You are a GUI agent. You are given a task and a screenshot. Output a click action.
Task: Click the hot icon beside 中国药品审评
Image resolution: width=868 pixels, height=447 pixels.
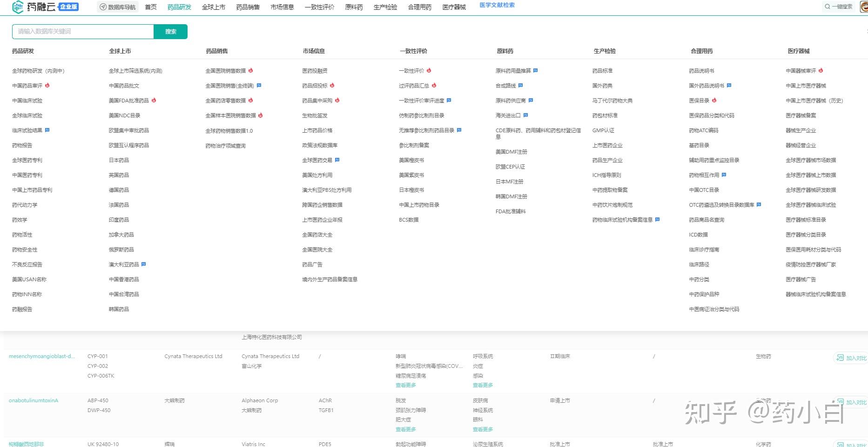click(48, 85)
